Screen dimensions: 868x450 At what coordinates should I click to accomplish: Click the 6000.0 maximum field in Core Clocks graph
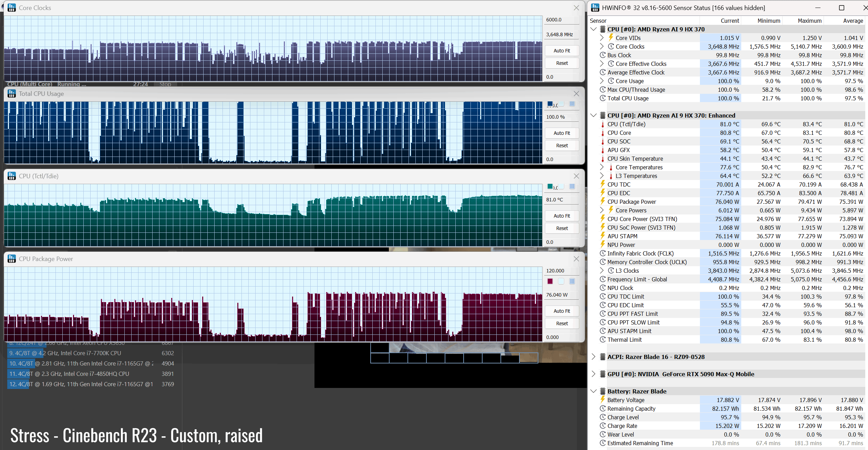click(561, 20)
